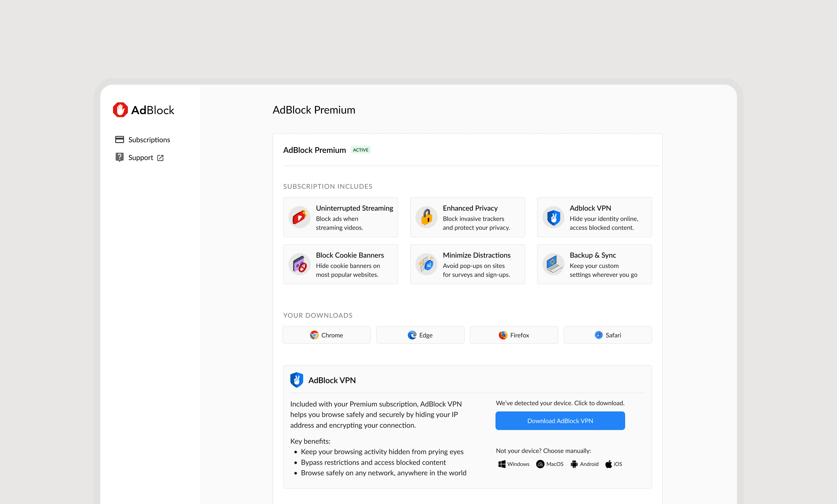Choose iOS as manual VPN download

613,464
